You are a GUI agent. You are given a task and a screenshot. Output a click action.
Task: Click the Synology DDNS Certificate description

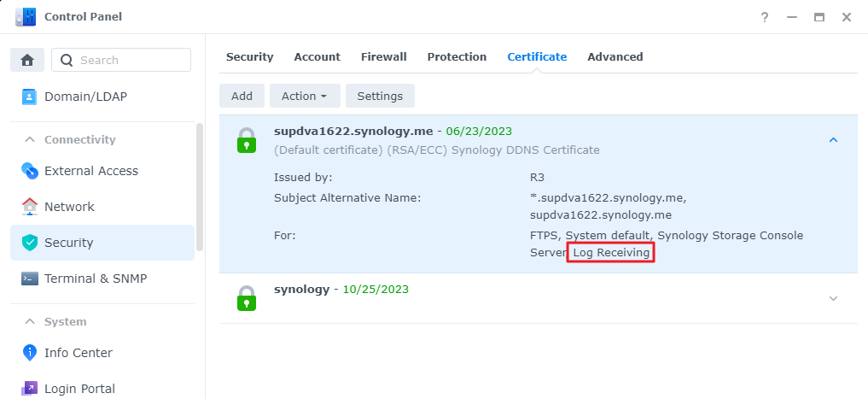(x=526, y=150)
